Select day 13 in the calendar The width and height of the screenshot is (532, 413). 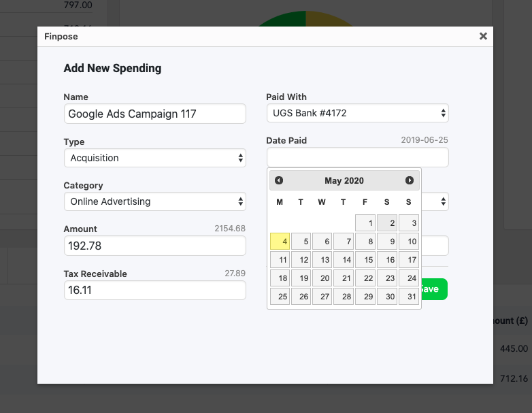pyautogui.click(x=322, y=260)
